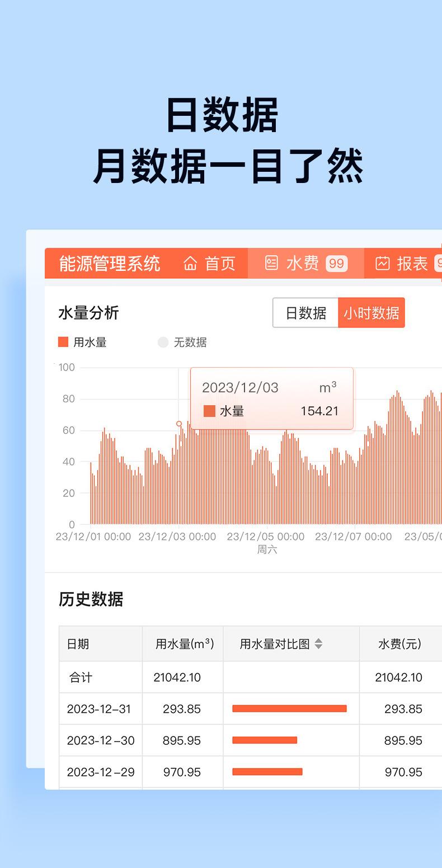Toggle the 用水量 legend series
The image size is (442, 868).
(x=82, y=342)
